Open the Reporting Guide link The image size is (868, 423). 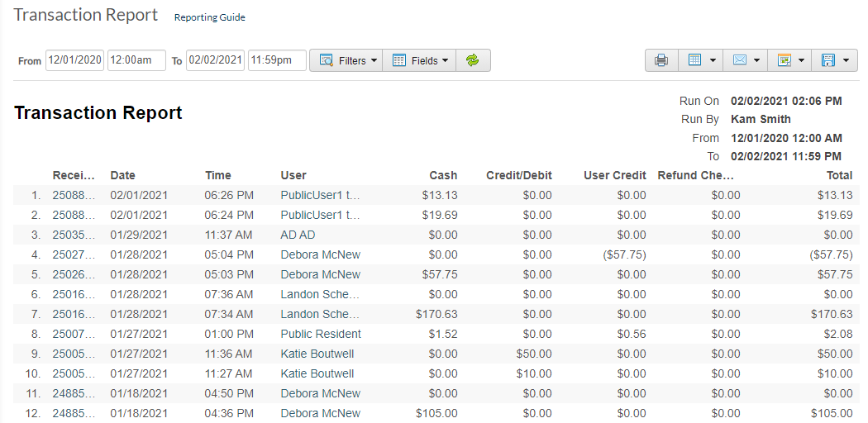pyautogui.click(x=210, y=17)
